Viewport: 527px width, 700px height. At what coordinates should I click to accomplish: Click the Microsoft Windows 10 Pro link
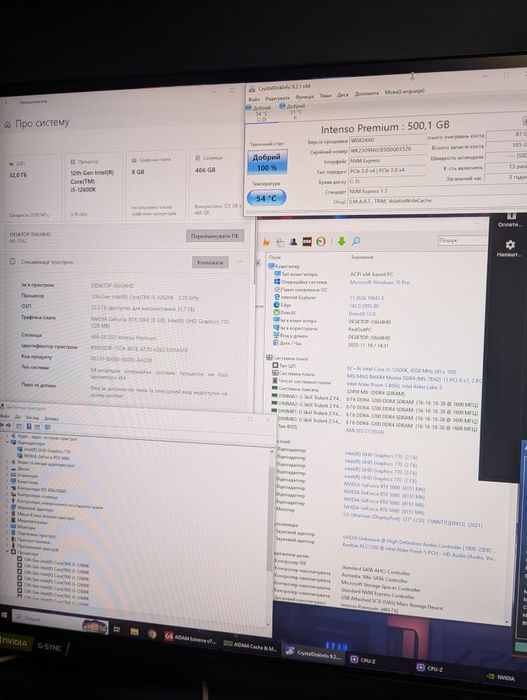tap(380, 282)
